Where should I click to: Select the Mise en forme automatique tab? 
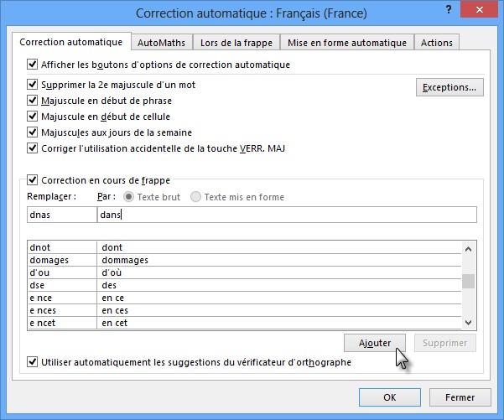[x=346, y=43]
